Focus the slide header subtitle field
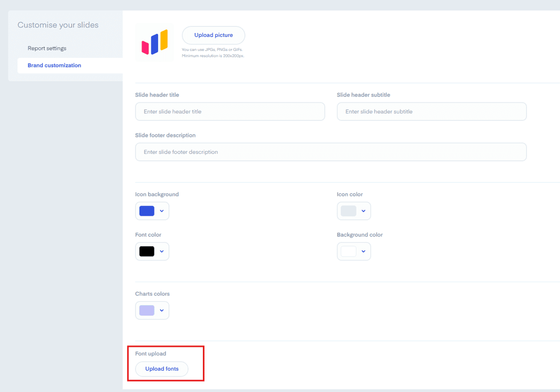 (431, 112)
